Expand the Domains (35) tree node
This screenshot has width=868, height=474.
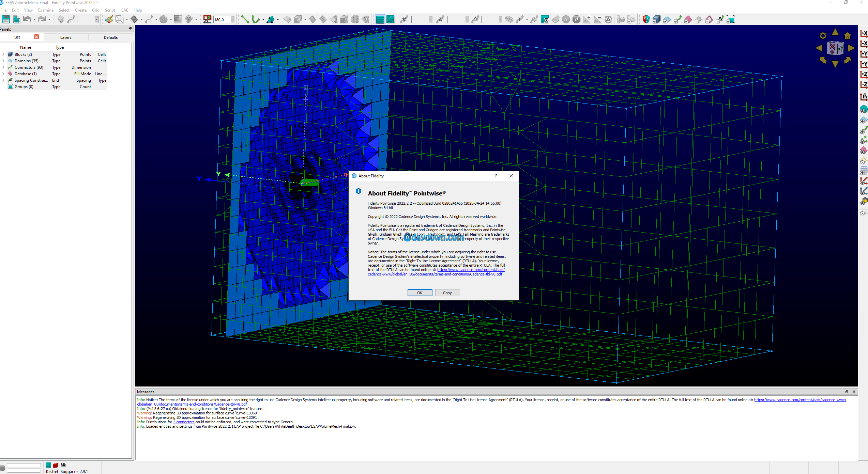[x=3, y=61]
